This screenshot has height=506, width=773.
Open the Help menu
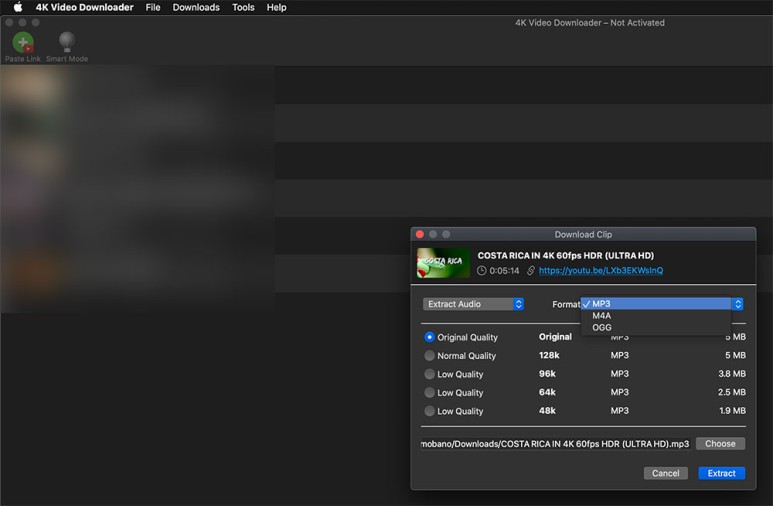point(276,7)
